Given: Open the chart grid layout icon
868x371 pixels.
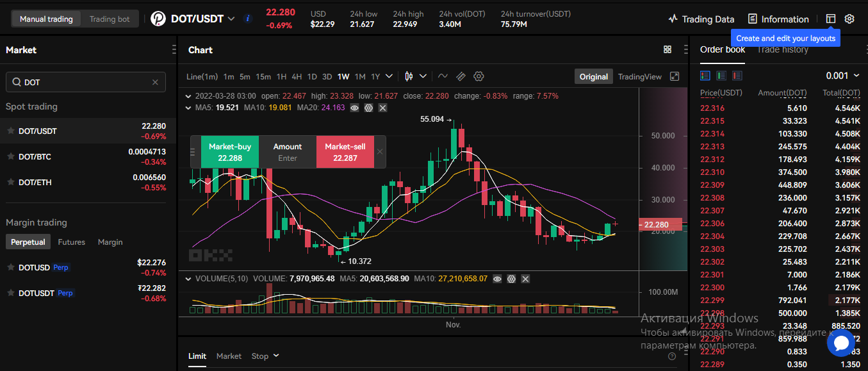Looking at the screenshot, I should pos(667,50).
